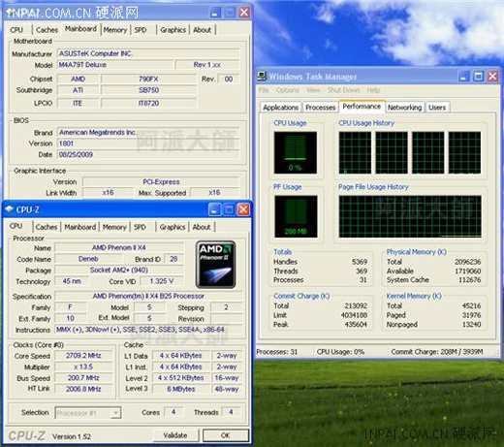This screenshot has width=504, height=447.
Task: Click the OK button in CPU-Z
Action: click(226, 435)
